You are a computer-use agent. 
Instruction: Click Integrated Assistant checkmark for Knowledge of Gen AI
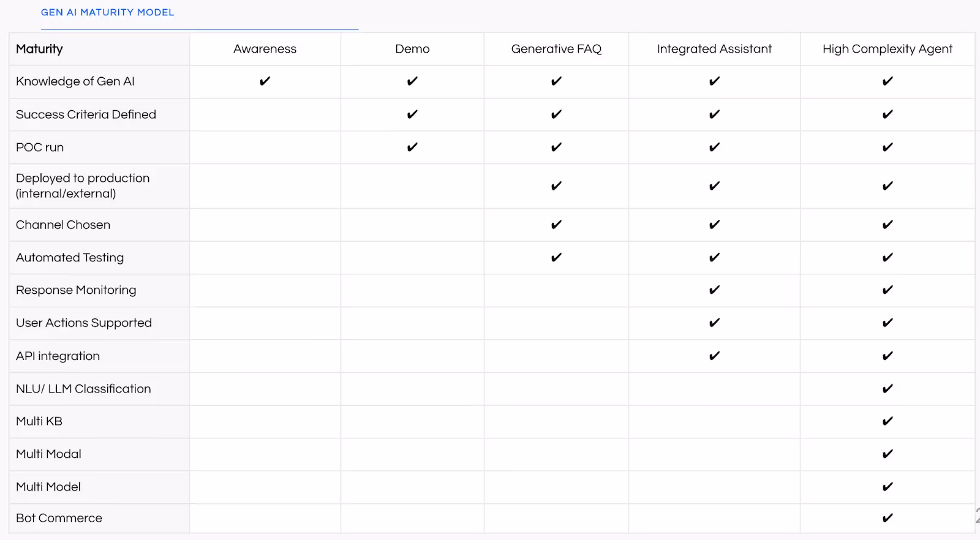point(714,81)
